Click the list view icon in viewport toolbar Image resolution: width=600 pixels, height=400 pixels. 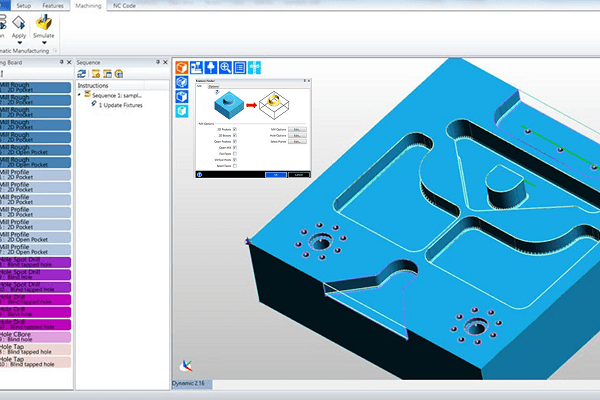(240, 67)
